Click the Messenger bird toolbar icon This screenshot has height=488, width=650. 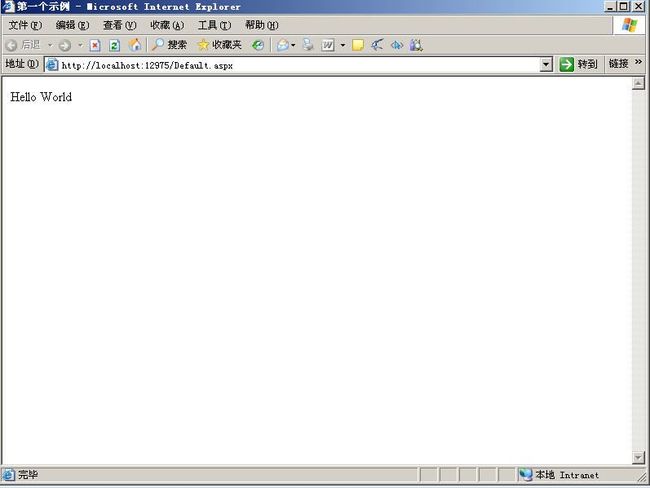pos(377,45)
